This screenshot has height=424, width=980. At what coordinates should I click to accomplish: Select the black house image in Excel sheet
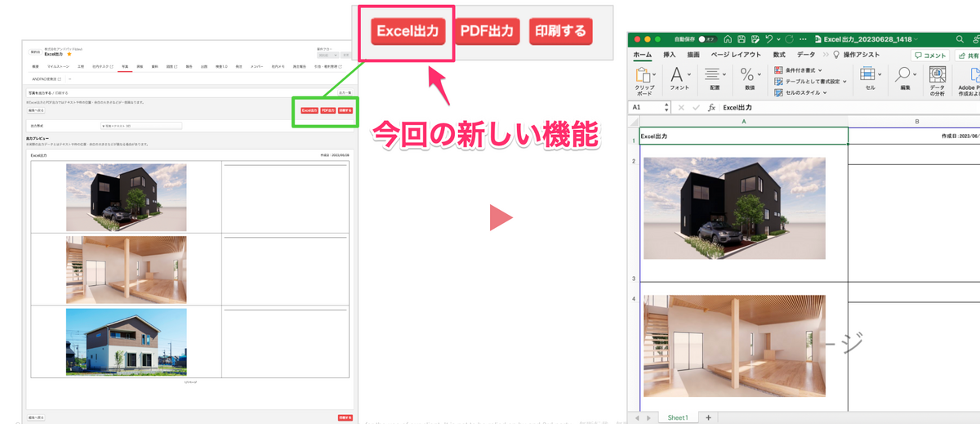pyautogui.click(x=734, y=208)
